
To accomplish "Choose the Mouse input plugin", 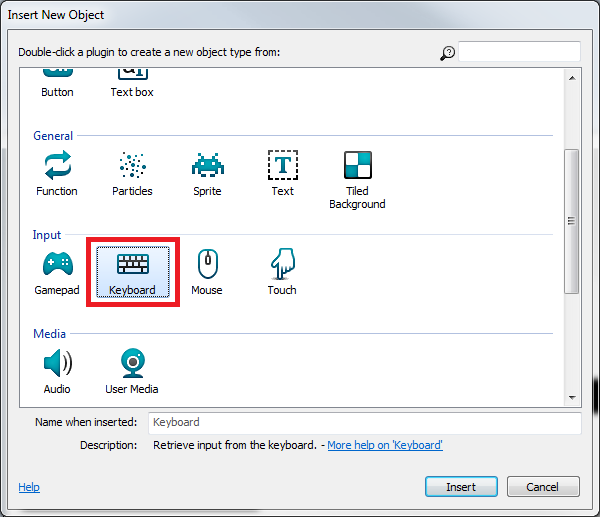I will 207,272.
